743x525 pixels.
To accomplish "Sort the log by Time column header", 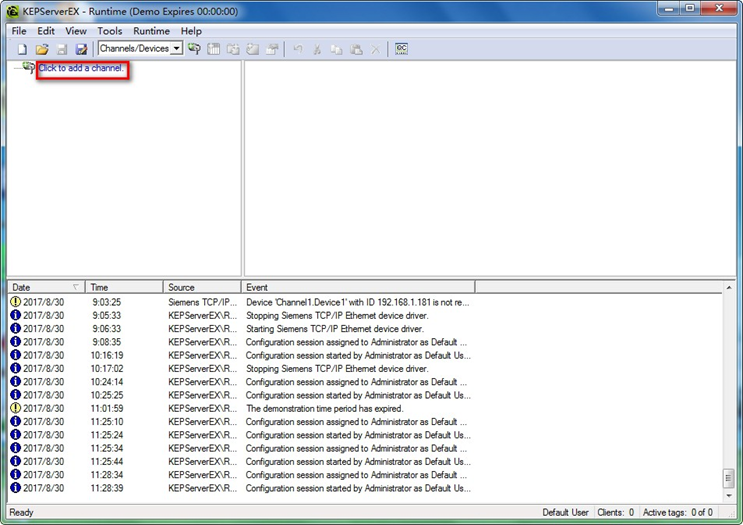I will coord(125,287).
